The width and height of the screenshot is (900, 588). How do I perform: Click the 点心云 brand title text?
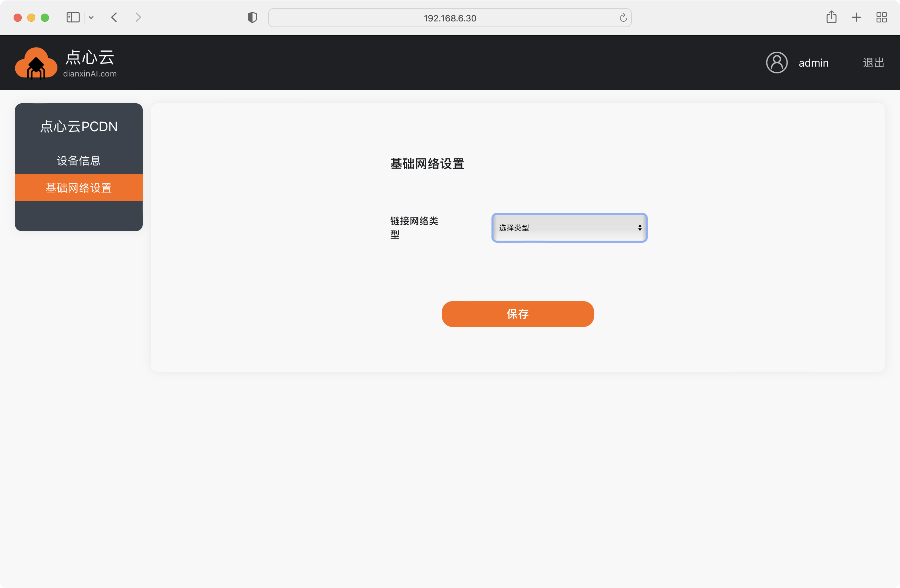click(90, 57)
